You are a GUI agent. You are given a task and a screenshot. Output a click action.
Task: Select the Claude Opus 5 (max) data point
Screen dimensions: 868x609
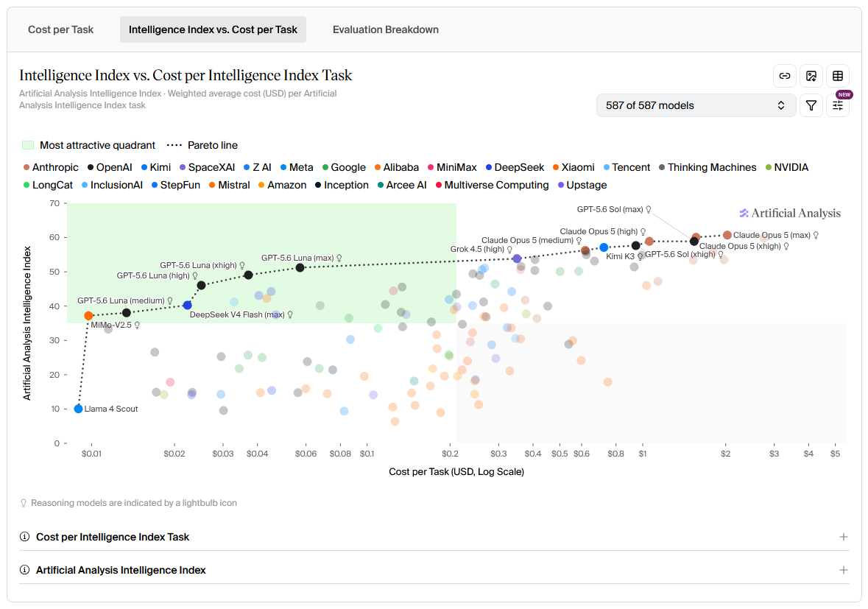tap(727, 236)
